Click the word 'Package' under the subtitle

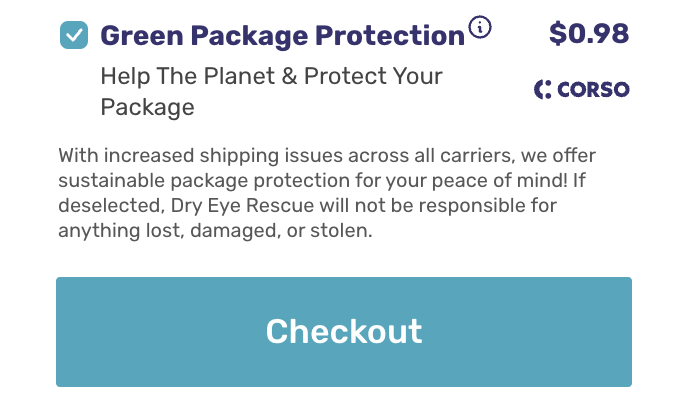coord(147,107)
